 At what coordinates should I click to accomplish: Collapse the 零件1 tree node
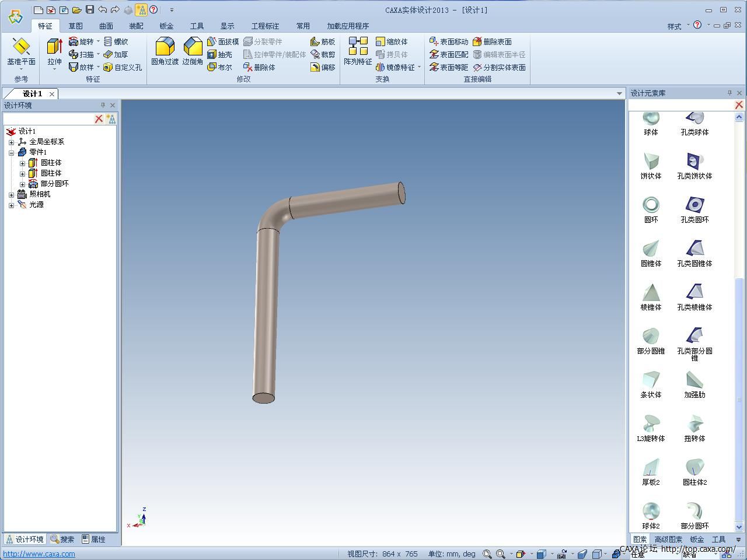11,152
